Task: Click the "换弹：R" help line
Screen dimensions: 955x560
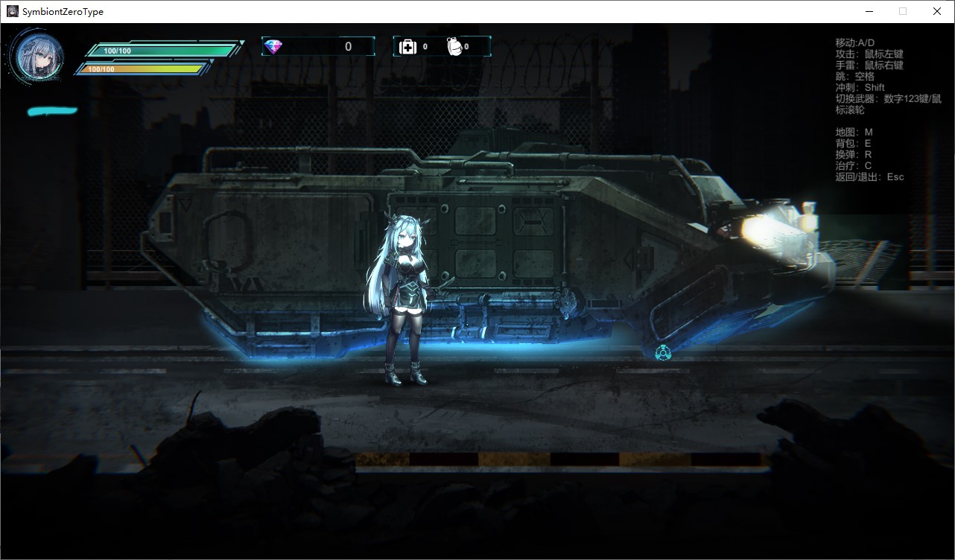Action: click(853, 154)
